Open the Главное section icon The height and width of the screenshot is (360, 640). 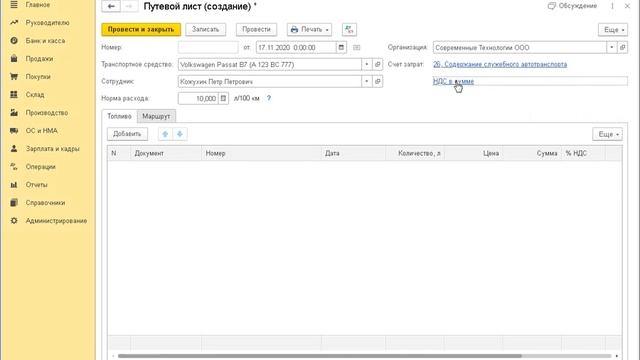[14, 5]
